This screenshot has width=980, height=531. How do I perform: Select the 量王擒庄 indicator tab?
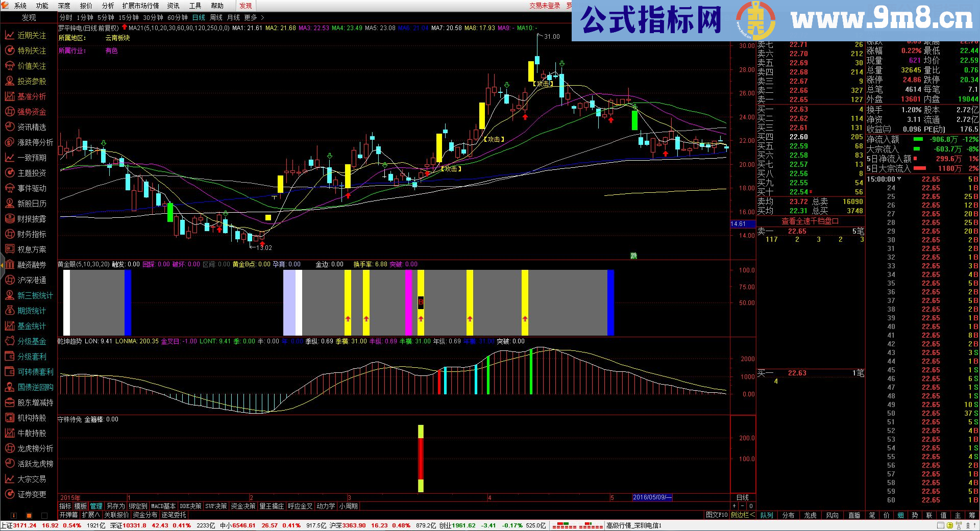tap(272, 507)
